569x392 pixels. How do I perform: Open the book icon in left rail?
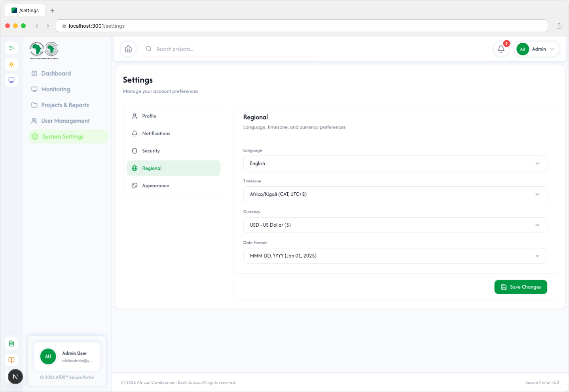11,360
